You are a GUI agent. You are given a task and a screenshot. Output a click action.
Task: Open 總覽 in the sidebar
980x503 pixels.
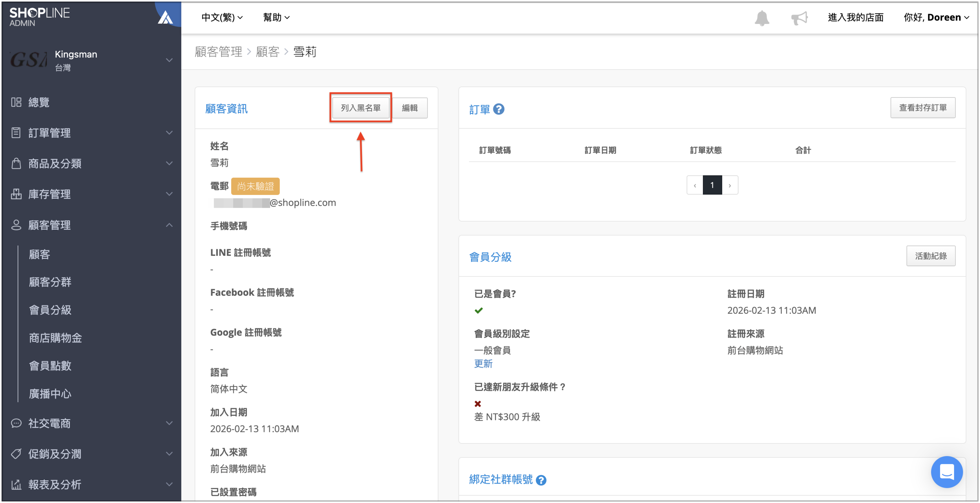tap(39, 102)
